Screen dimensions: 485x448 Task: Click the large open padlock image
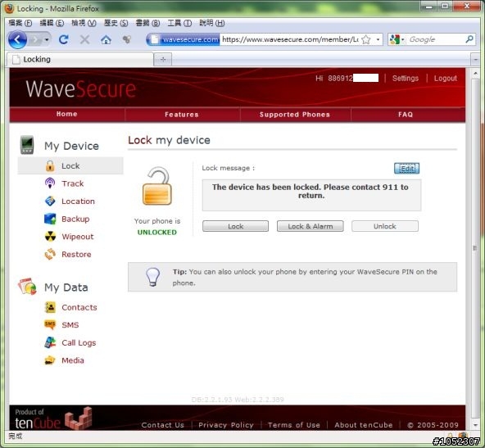click(157, 186)
